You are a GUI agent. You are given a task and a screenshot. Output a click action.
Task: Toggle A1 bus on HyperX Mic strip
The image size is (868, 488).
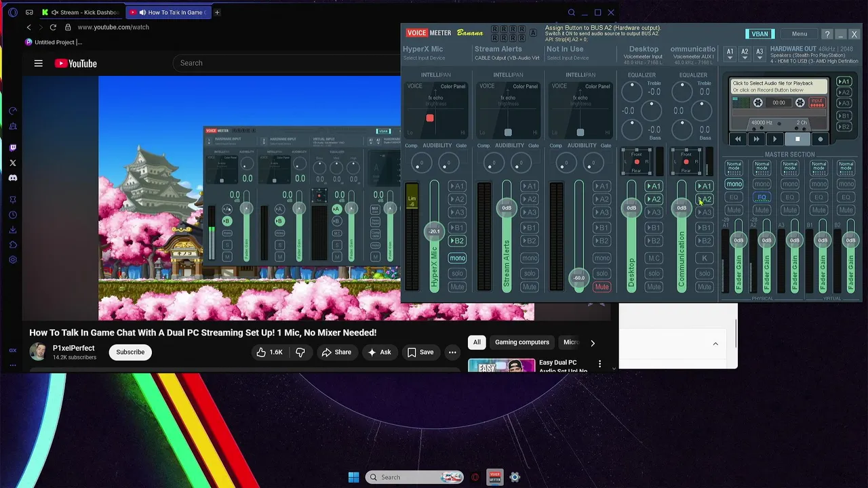tap(457, 186)
